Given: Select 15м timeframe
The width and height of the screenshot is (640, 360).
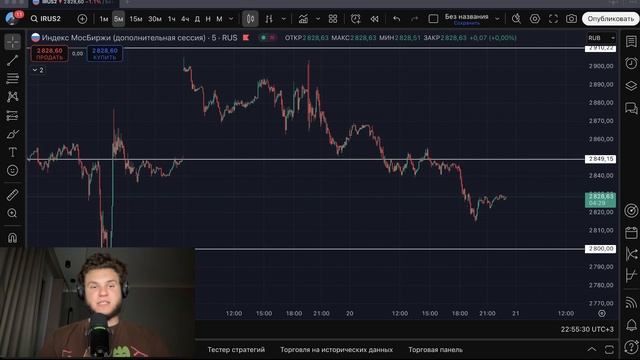Looking at the screenshot, I should 136,19.
